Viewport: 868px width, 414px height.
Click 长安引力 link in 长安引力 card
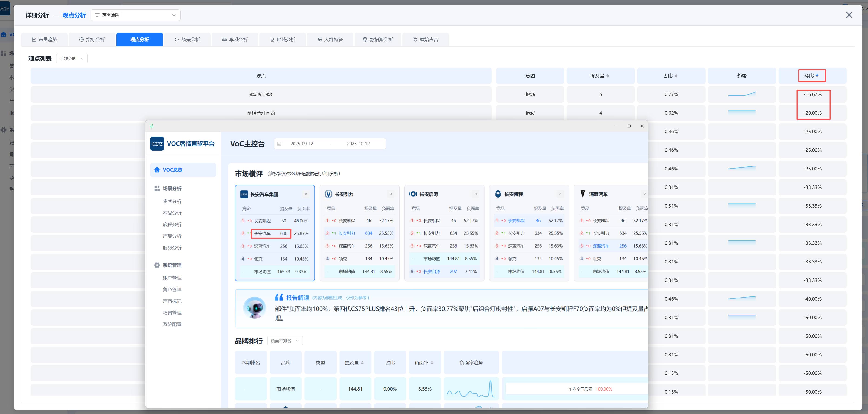(347, 233)
